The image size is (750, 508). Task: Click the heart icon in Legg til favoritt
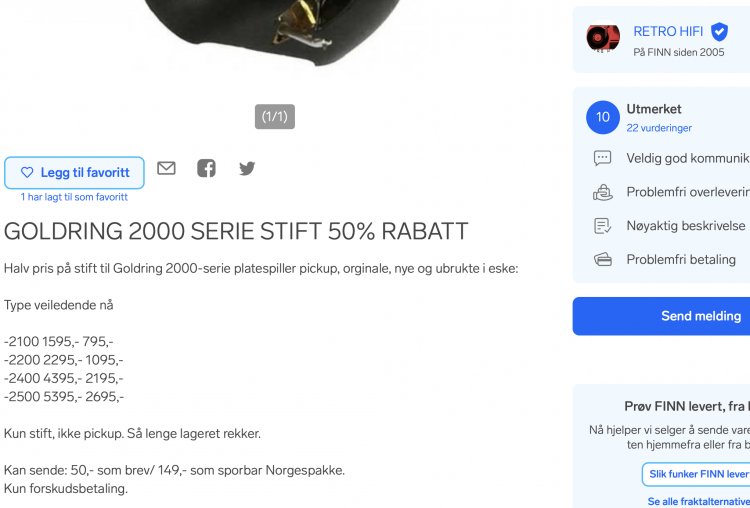[27, 172]
